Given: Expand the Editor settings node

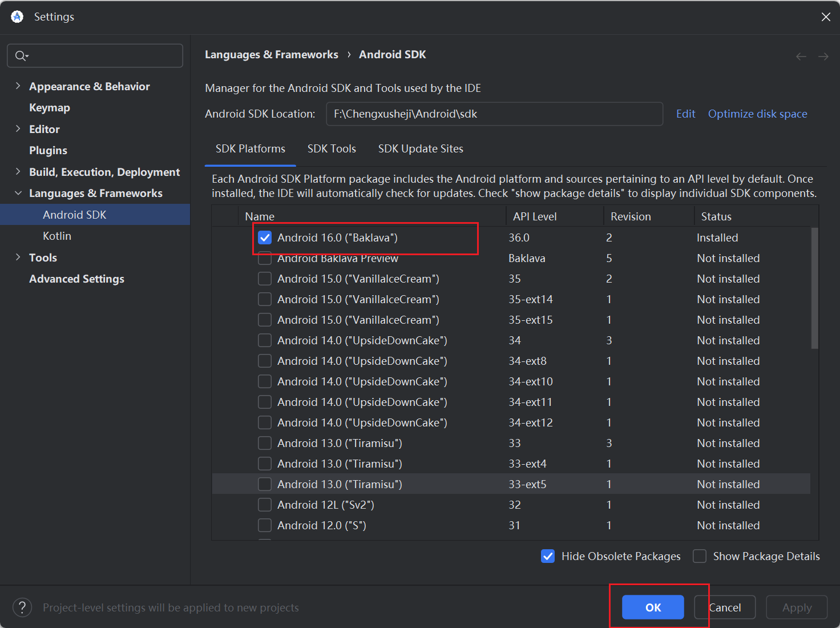Looking at the screenshot, I should [18, 128].
